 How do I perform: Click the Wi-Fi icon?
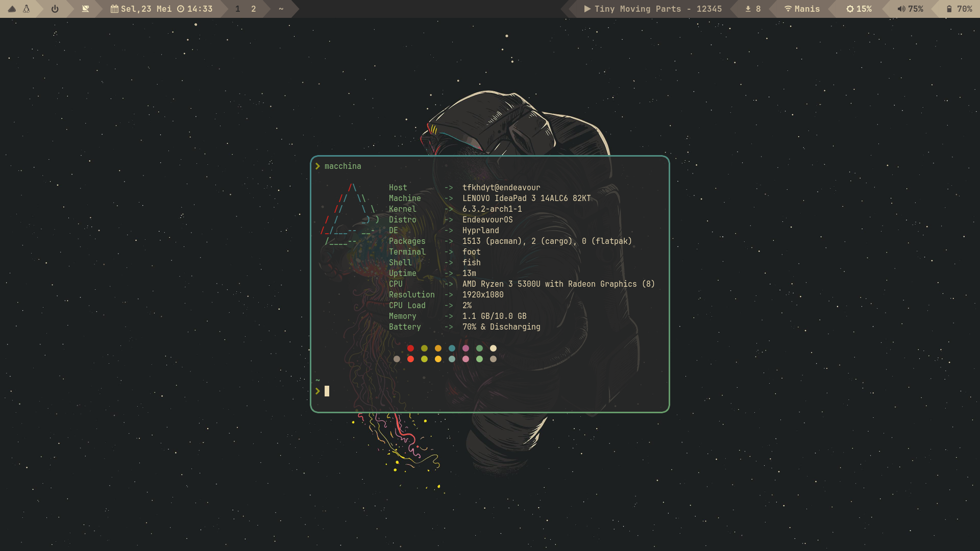tap(788, 9)
